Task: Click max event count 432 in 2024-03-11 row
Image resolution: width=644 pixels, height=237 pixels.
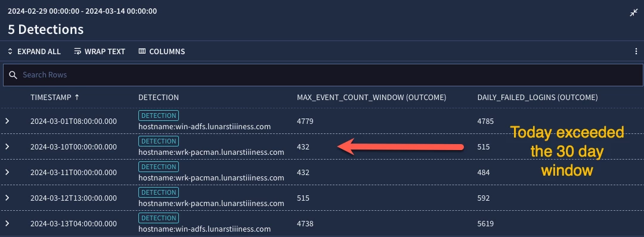Action: pos(303,173)
